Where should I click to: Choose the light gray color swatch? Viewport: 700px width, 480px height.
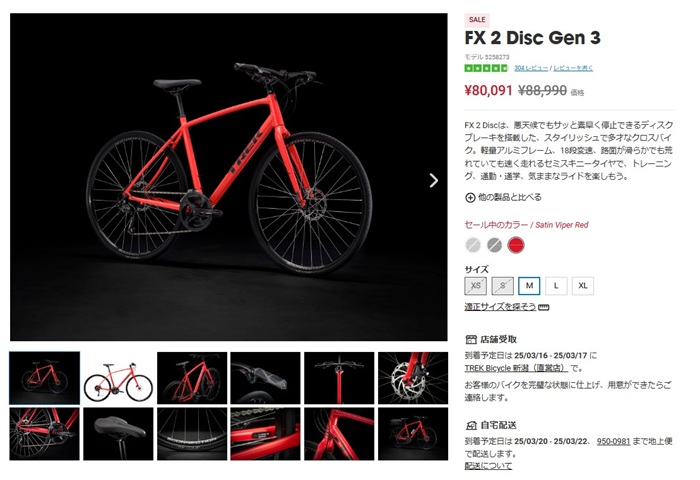pos(473,245)
